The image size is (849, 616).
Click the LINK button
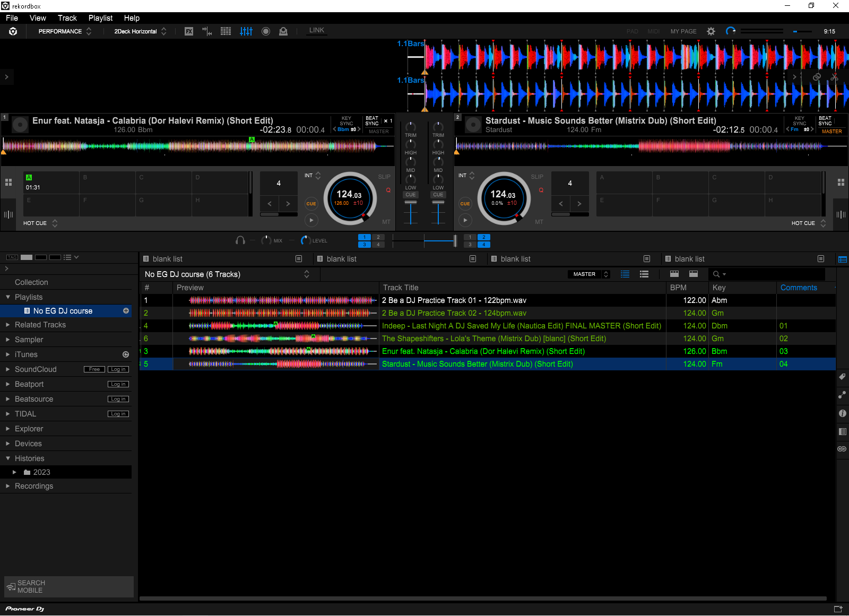[317, 31]
